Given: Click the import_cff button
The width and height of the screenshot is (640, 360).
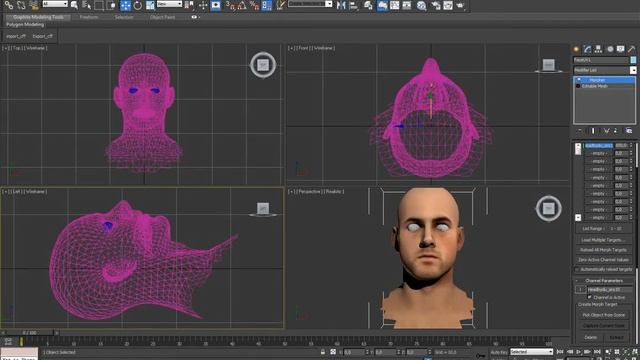Looking at the screenshot, I should coord(16,36).
